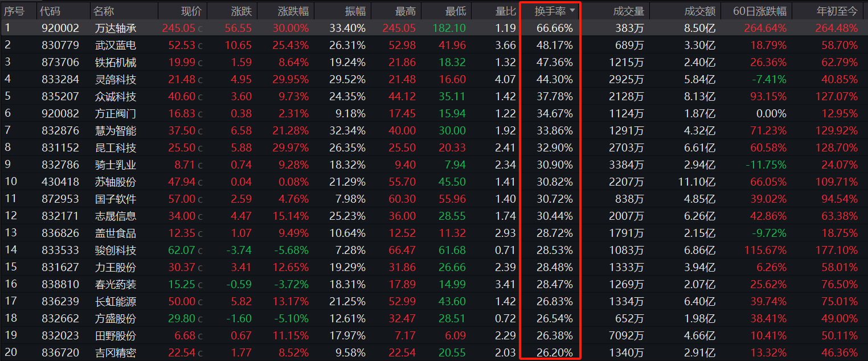
Task: Click 涨跌幅 value -5.68%
Action: click(292, 250)
